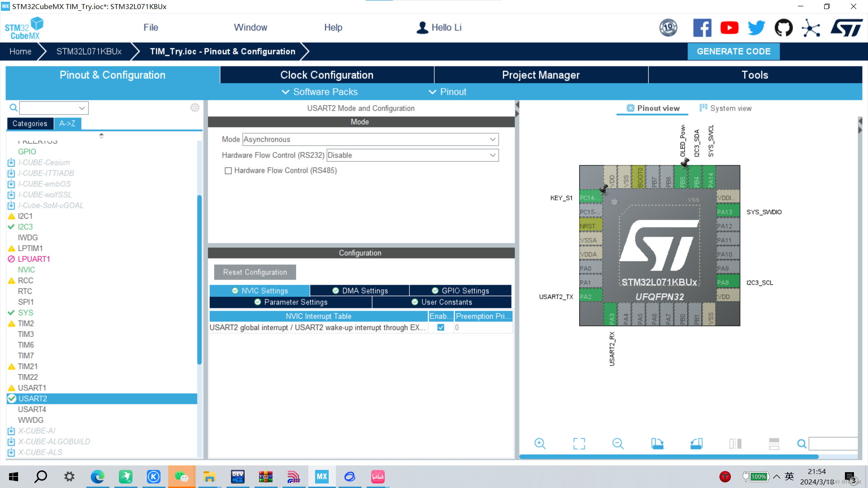Open File Explorer from the taskbar
The width and height of the screenshot is (868, 488).
pos(209,477)
